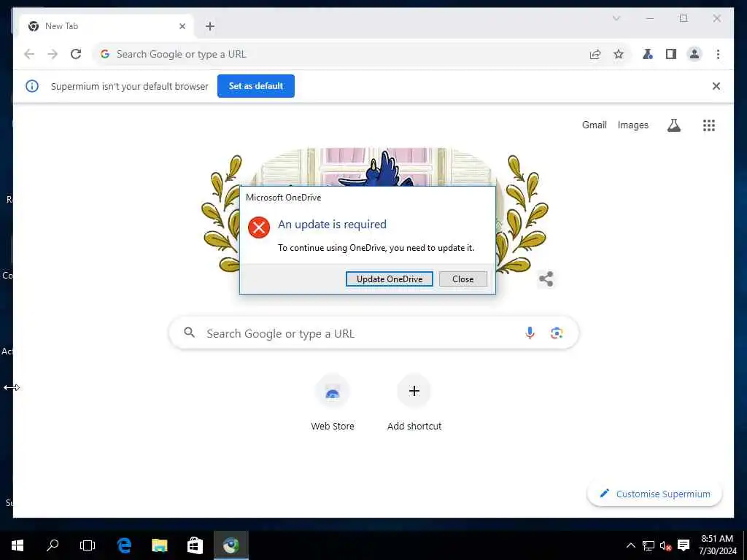Show hidden tray icons chevron
Viewport: 747px width, 560px height.
[x=631, y=545]
